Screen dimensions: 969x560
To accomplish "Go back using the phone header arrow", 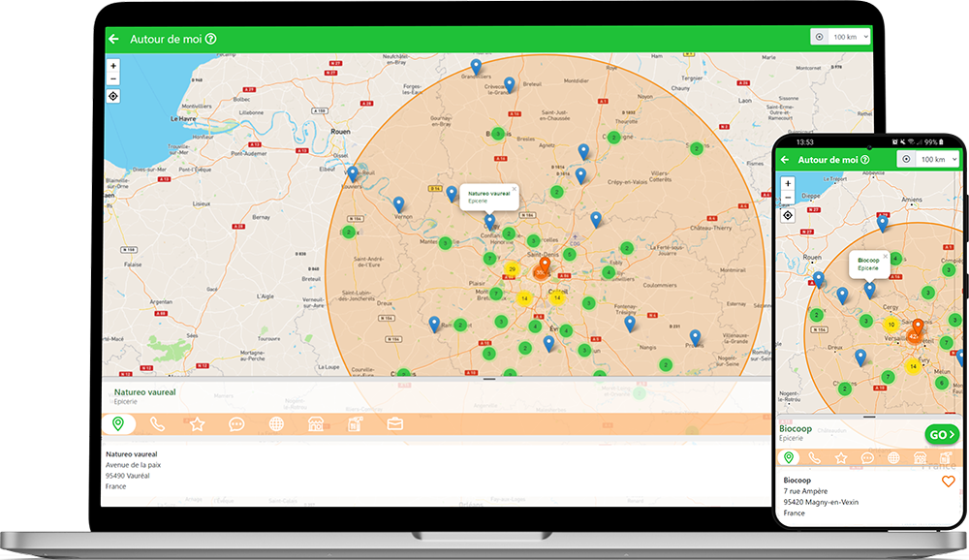I will click(785, 160).
